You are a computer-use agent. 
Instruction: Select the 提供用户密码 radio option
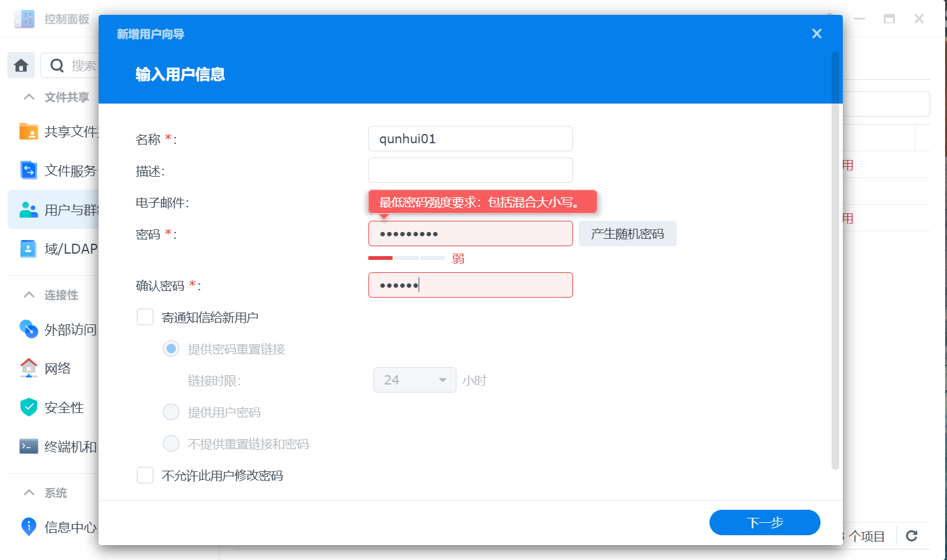[x=171, y=411]
